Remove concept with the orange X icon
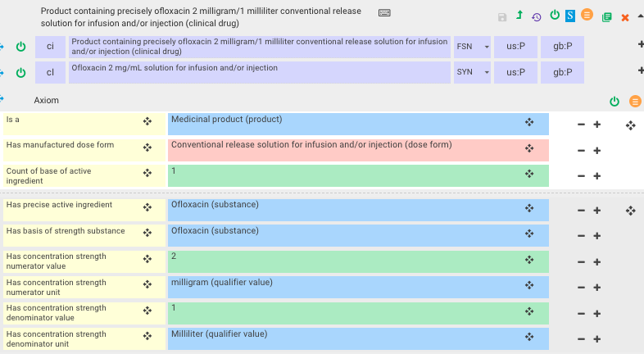This screenshot has width=644, height=354. click(625, 16)
